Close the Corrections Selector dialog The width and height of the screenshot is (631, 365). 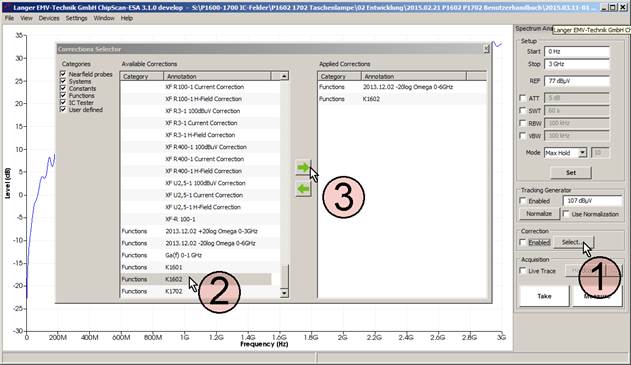486,49
